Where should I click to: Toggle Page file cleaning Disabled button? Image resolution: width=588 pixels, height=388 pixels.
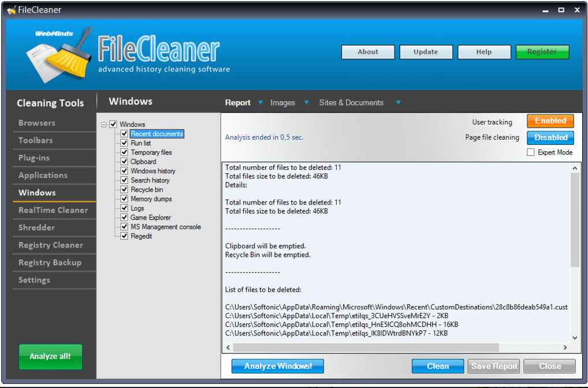[x=550, y=137]
